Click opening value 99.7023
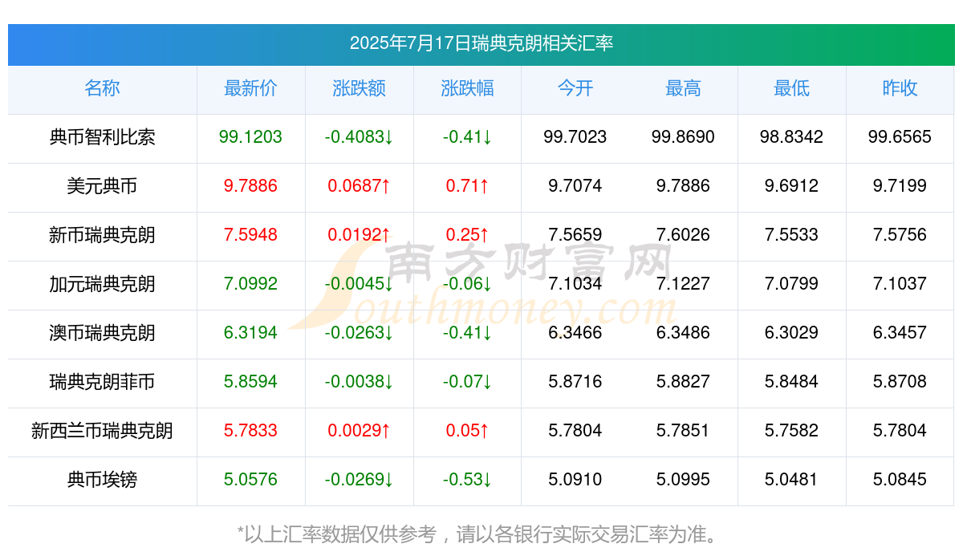The height and width of the screenshot is (560, 963). click(575, 137)
